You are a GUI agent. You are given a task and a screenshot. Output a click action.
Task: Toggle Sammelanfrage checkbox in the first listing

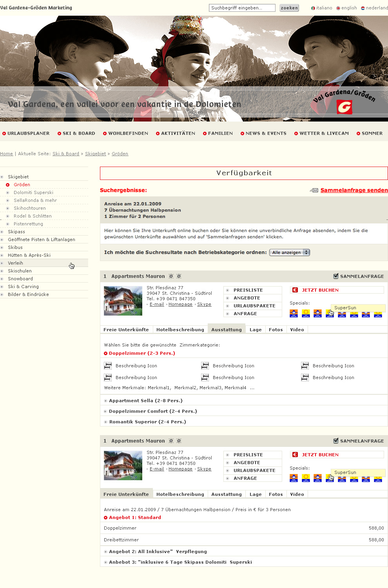click(336, 276)
